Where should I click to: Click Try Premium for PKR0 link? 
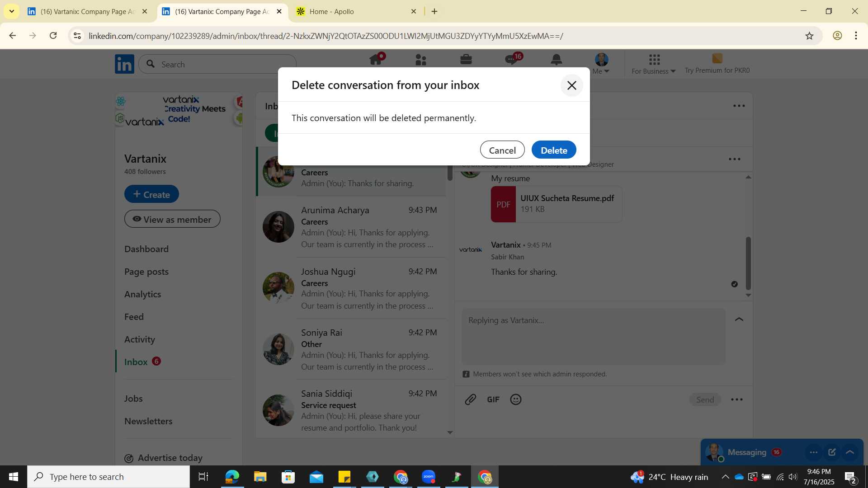[717, 64]
